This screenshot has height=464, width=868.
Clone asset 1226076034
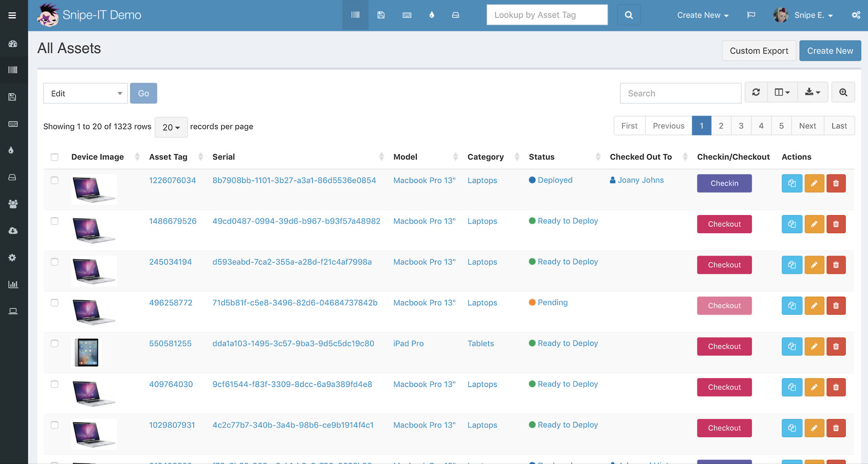coord(792,184)
